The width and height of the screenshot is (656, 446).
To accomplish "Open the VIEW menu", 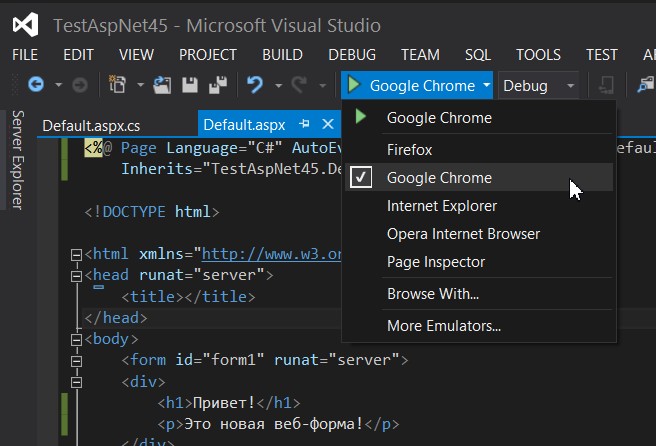I will [x=136, y=55].
